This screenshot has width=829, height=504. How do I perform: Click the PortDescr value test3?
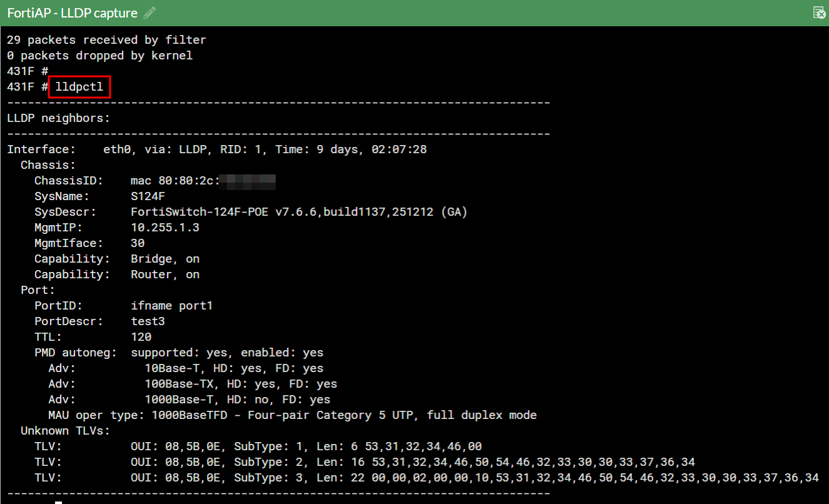pos(148,321)
